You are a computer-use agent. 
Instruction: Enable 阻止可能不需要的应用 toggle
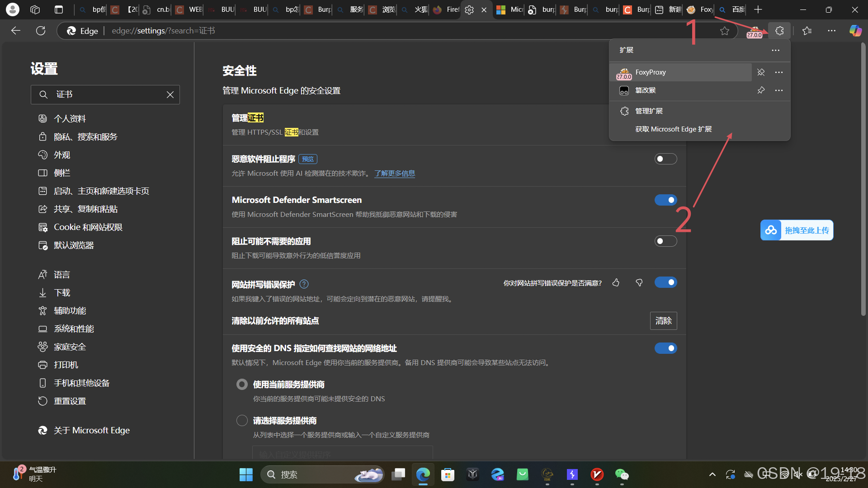coord(665,241)
